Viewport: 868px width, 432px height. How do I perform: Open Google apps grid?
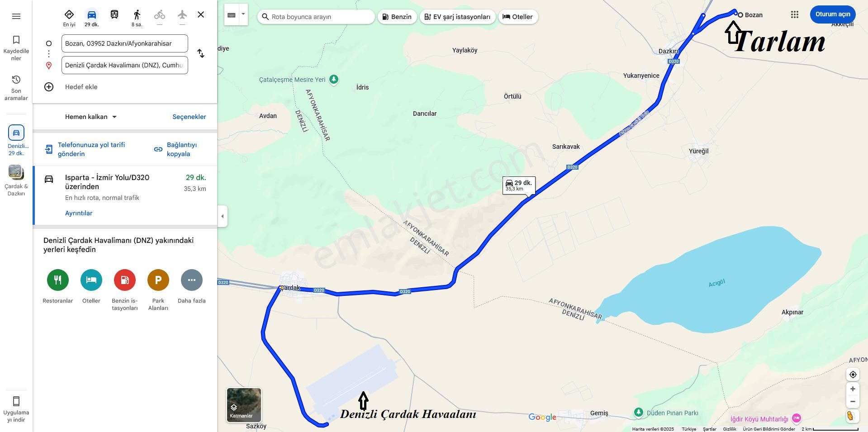pyautogui.click(x=794, y=14)
